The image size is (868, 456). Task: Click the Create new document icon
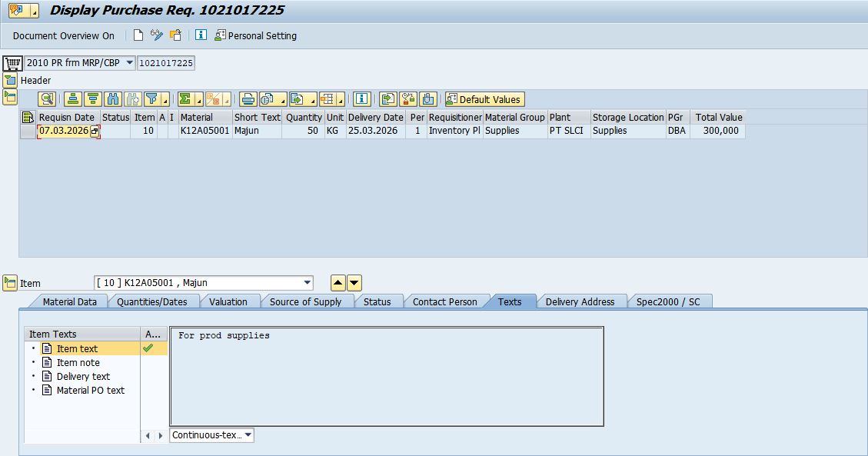pyautogui.click(x=138, y=35)
